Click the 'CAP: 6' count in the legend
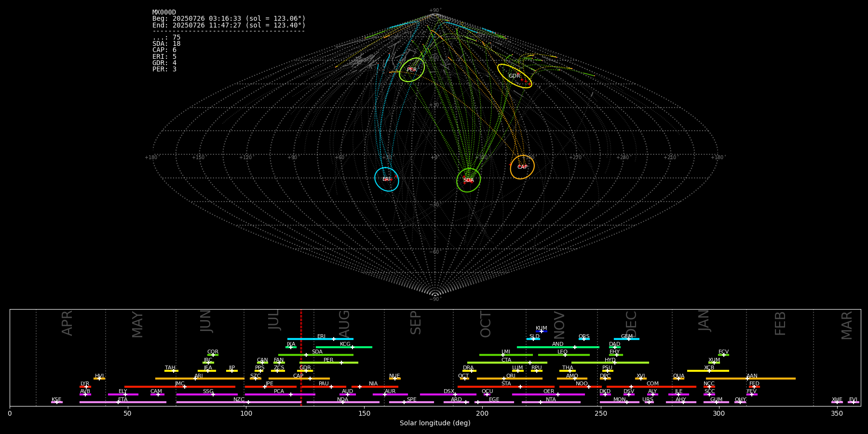The width and height of the screenshot is (868, 434). pos(164,50)
